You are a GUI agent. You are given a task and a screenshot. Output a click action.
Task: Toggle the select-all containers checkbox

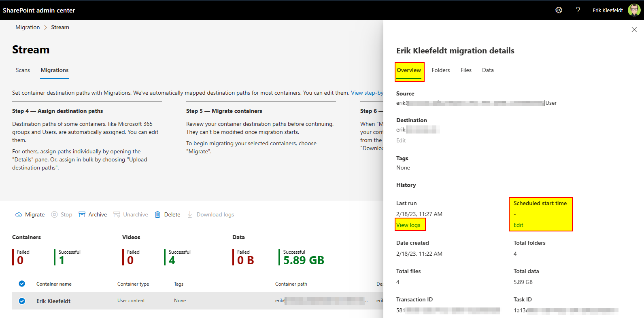(x=22, y=284)
